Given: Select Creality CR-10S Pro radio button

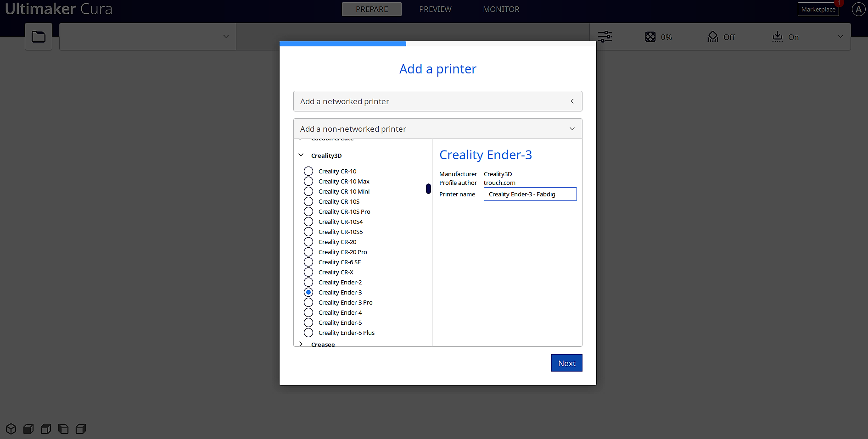Looking at the screenshot, I should click(308, 211).
